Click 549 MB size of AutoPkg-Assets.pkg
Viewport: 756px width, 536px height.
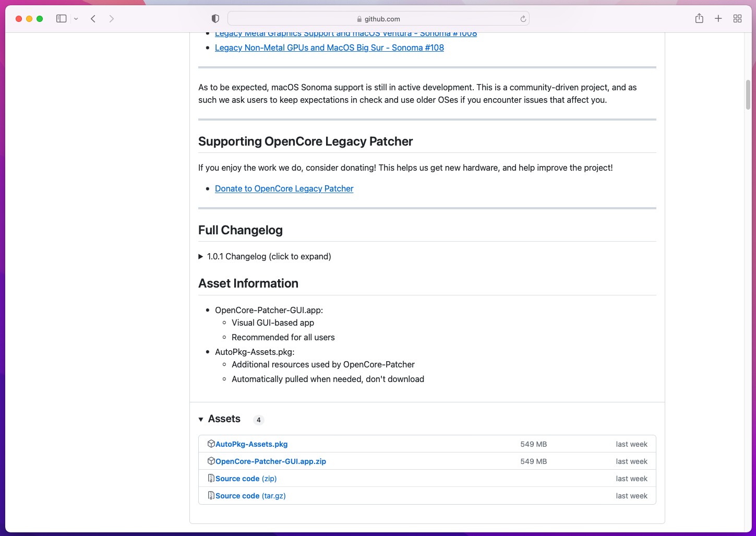point(534,444)
